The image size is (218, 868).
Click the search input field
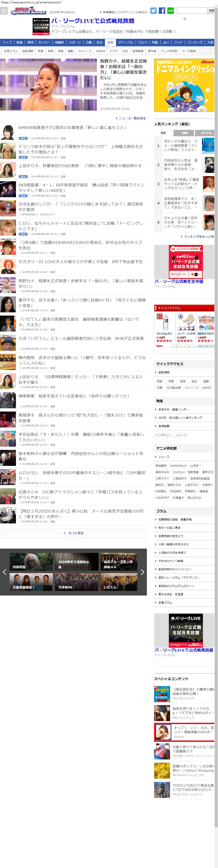[192, 11]
